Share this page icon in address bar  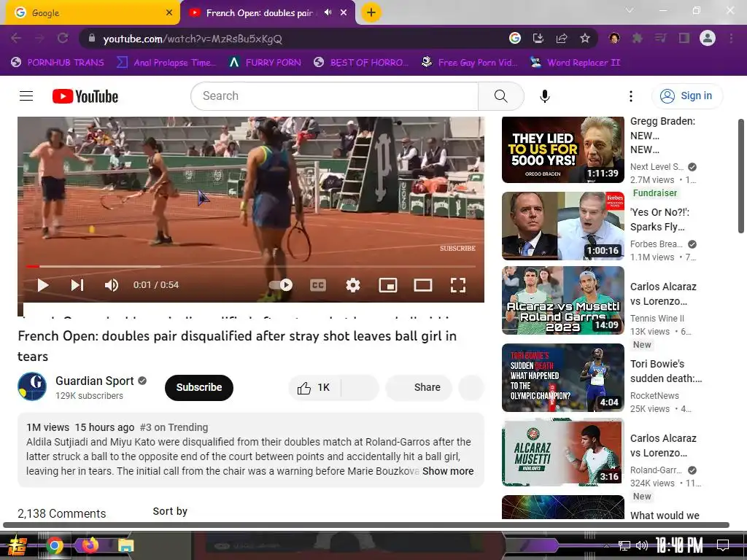(x=562, y=38)
